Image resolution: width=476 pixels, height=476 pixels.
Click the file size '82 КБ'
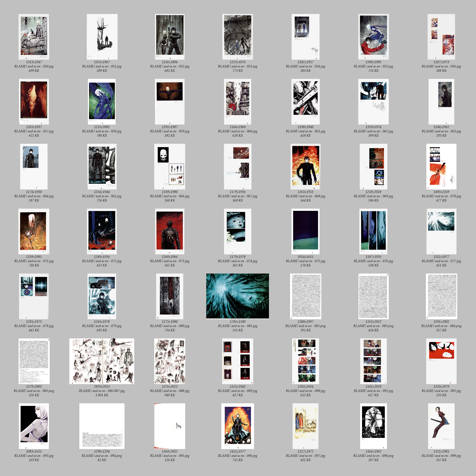[102, 460]
